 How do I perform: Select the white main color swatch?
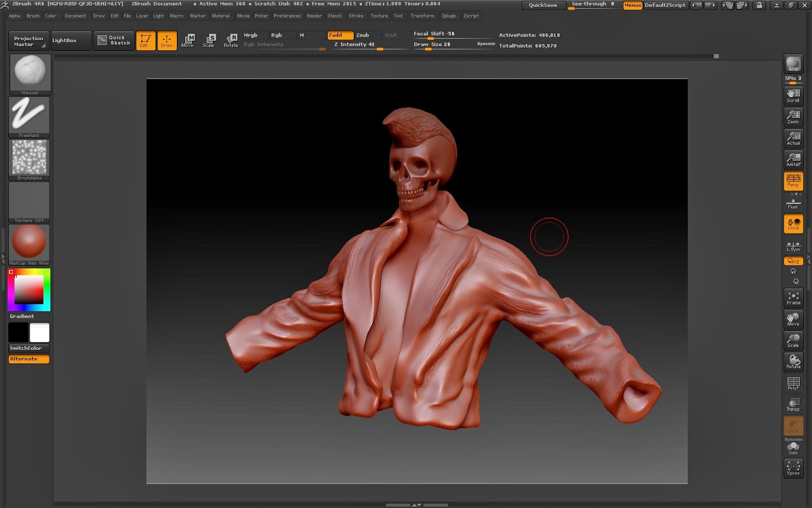point(40,332)
